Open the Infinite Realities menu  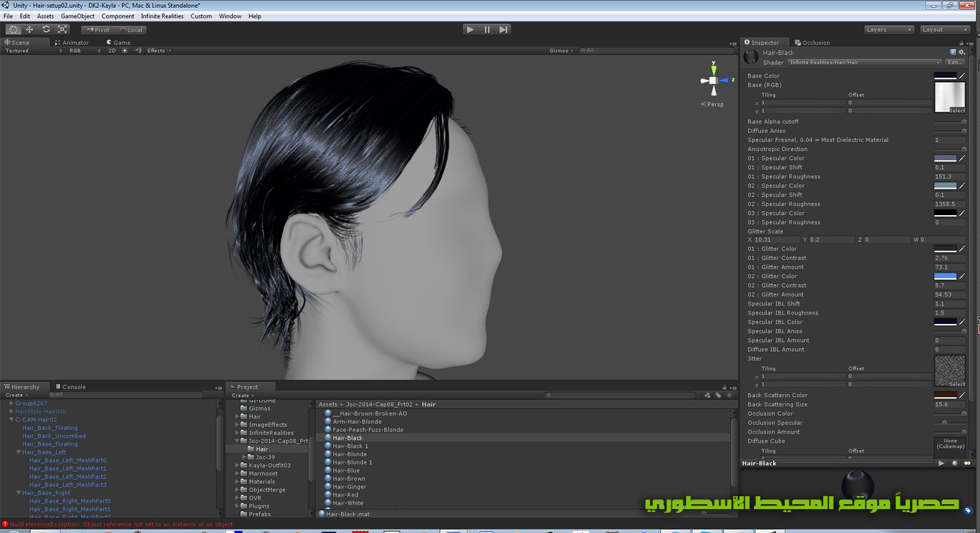162,16
